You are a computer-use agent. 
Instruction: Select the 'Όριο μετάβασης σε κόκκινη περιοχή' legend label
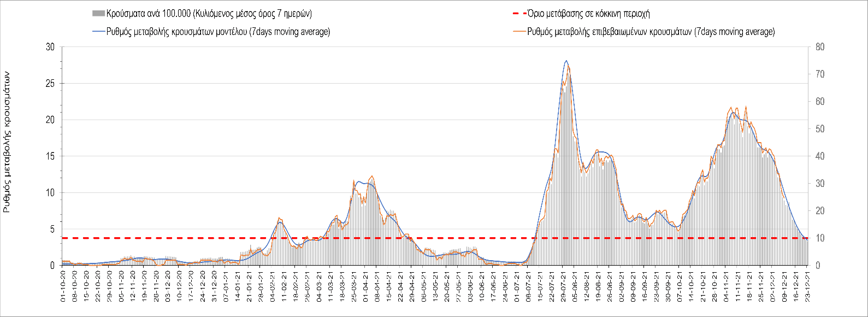(588, 14)
